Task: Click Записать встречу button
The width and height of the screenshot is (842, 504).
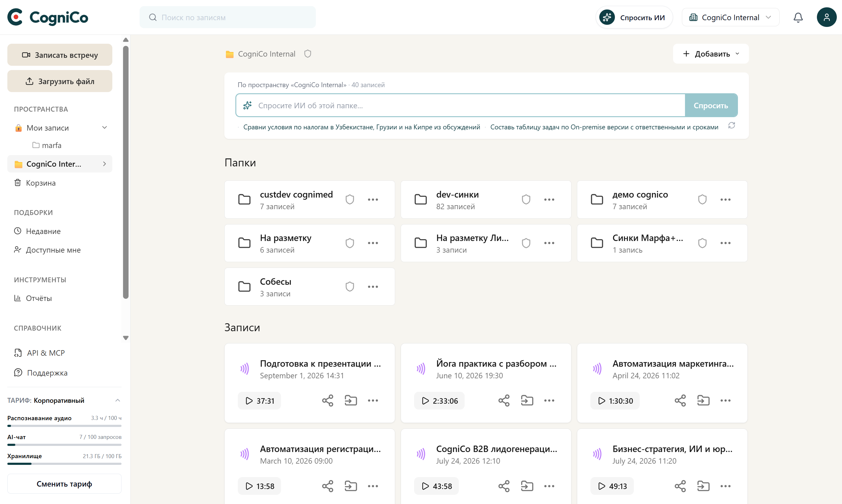Action: [60, 55]
